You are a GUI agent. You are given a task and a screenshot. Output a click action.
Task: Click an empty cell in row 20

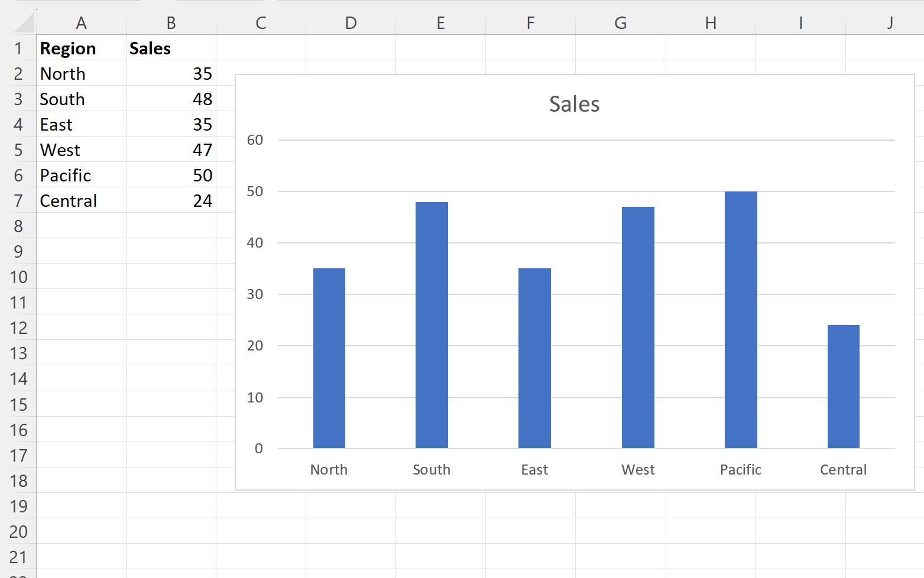81,531
